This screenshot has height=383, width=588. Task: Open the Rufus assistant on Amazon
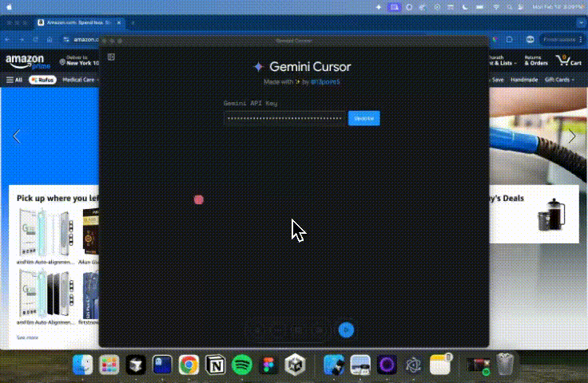tap(43, 80)
